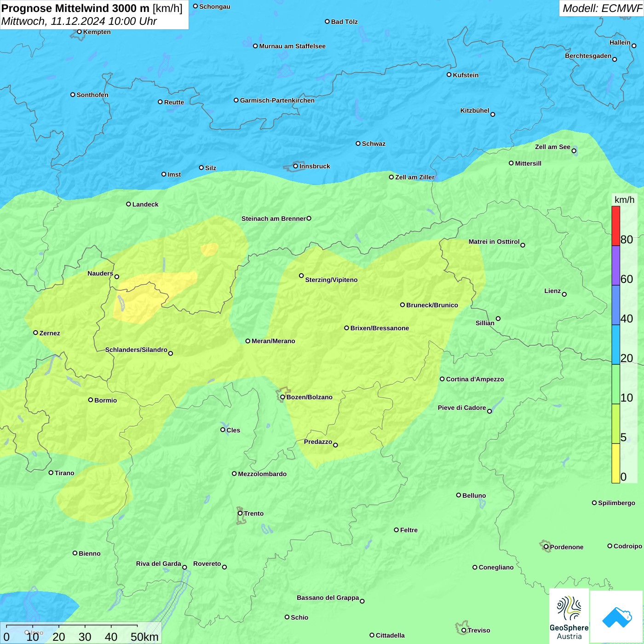Select the Trento city marker
Viewport: 644px width, 644px height.
point(240,513)
